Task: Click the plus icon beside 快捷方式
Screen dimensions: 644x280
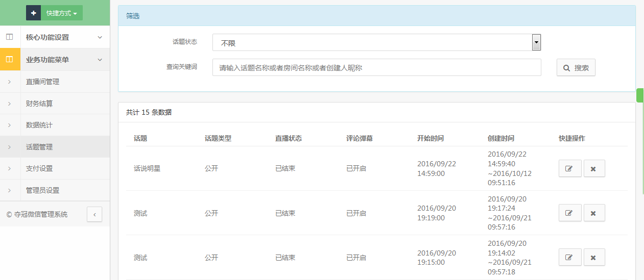Action: click(x=33, y=13)
